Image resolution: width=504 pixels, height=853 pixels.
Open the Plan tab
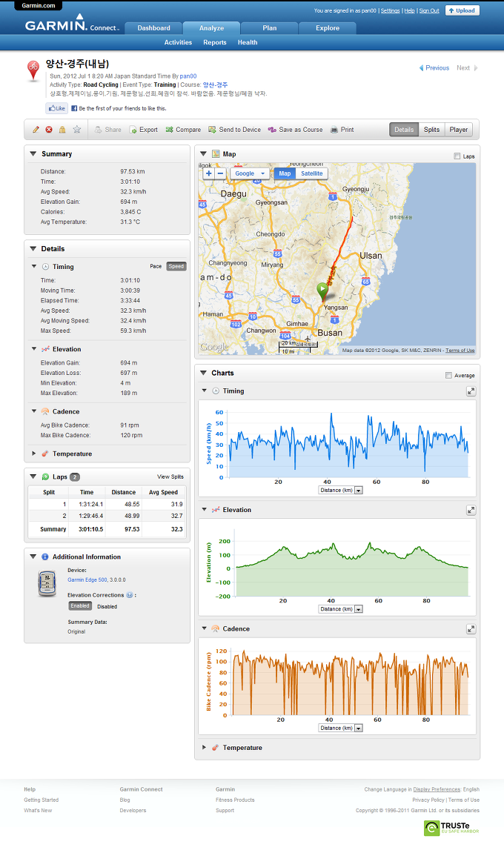269,28
